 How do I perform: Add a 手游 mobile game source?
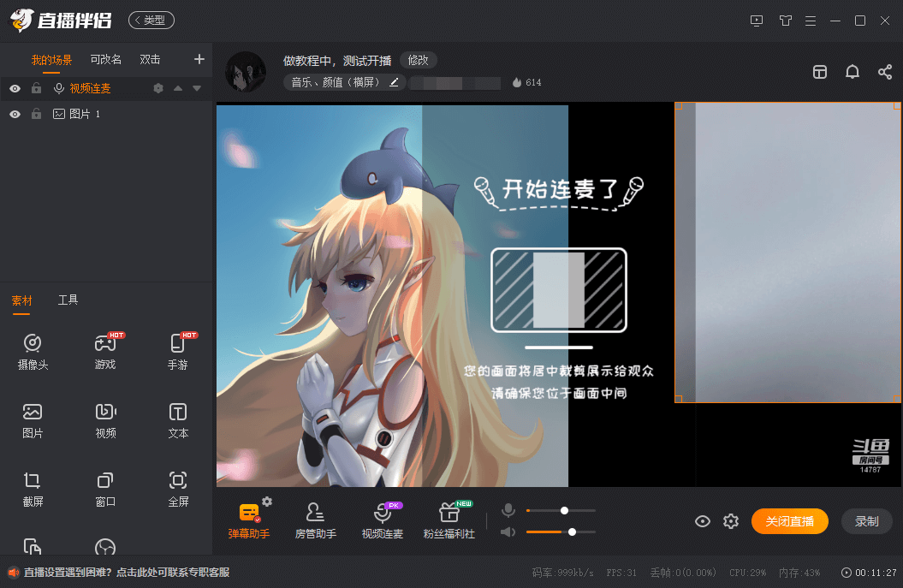coord(178,351)
